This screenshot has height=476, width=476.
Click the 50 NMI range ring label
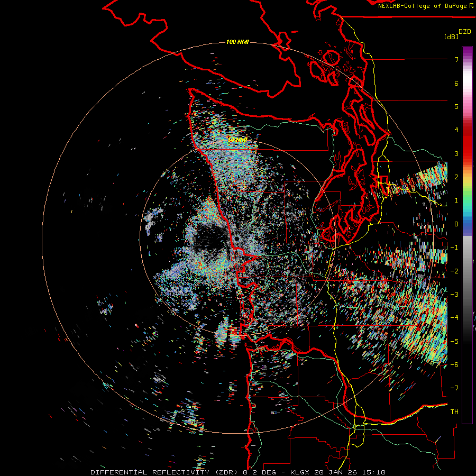(237, 140)
